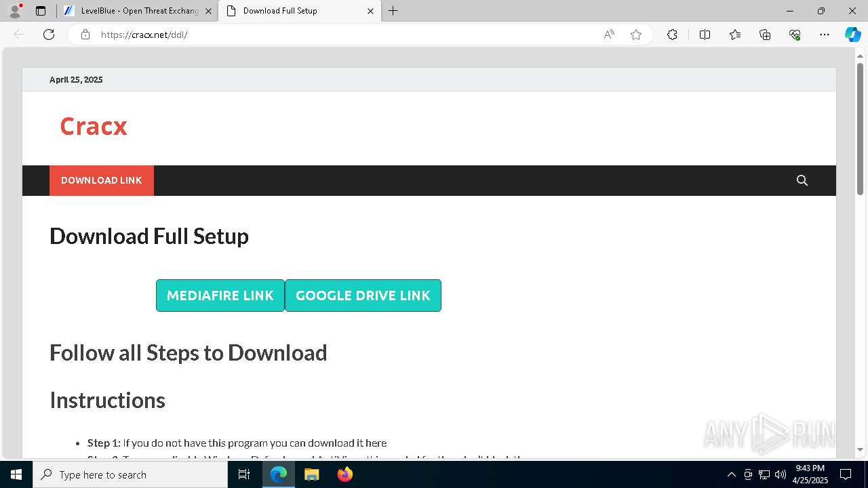Open File Explorer from taskbar
The width and height of the screenshot is (868, 488).
[311, 474]
